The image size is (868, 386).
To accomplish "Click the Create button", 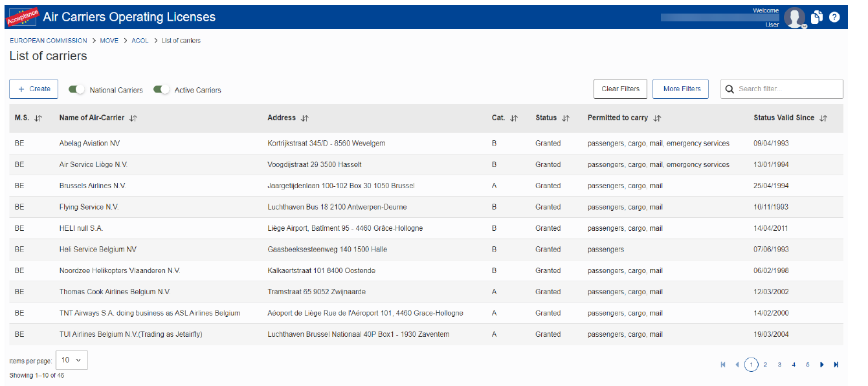I will pos(34,89).
